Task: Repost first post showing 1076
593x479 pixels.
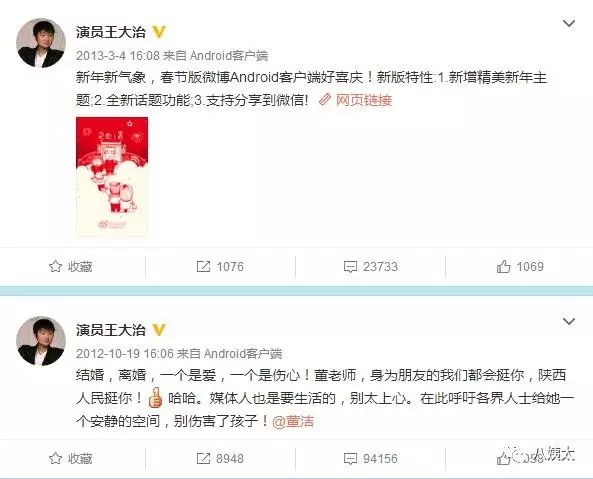Action: pos(220,267)
